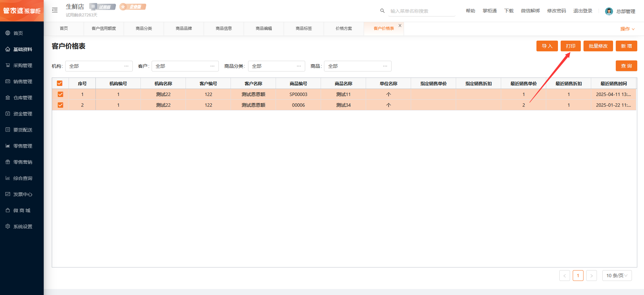
Task: Click the 打印 button
Action: (570, 46)
